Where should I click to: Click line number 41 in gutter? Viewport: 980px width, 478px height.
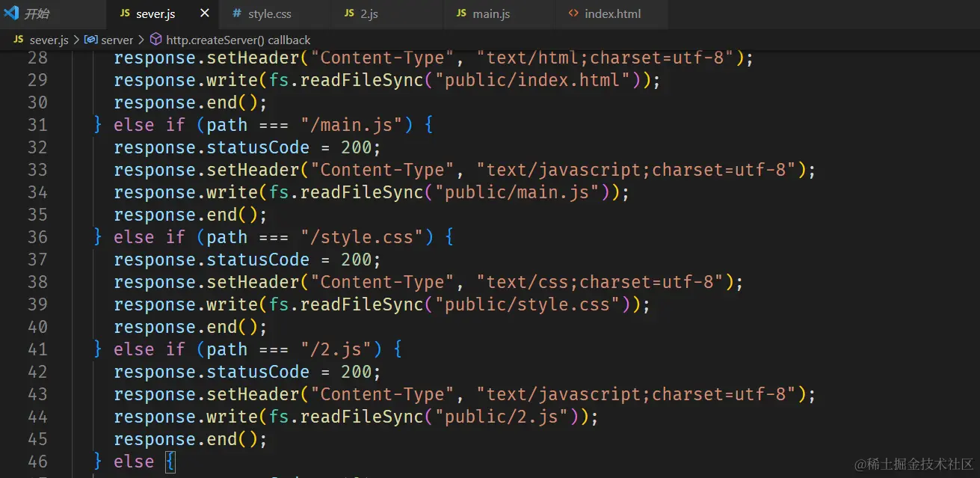(x=37, y=349)
